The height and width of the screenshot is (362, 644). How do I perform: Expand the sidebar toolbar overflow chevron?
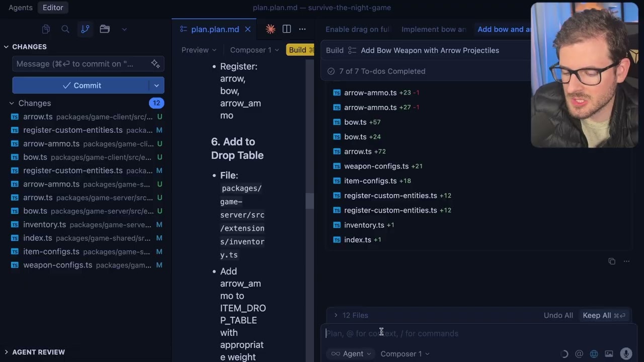coord(124,29)
